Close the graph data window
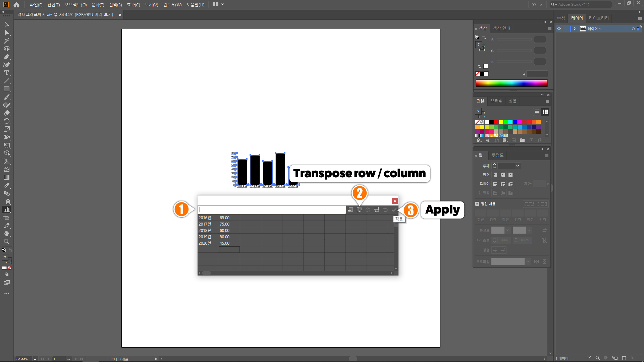Viewport: 644px width, 362px height. [395, 201]
